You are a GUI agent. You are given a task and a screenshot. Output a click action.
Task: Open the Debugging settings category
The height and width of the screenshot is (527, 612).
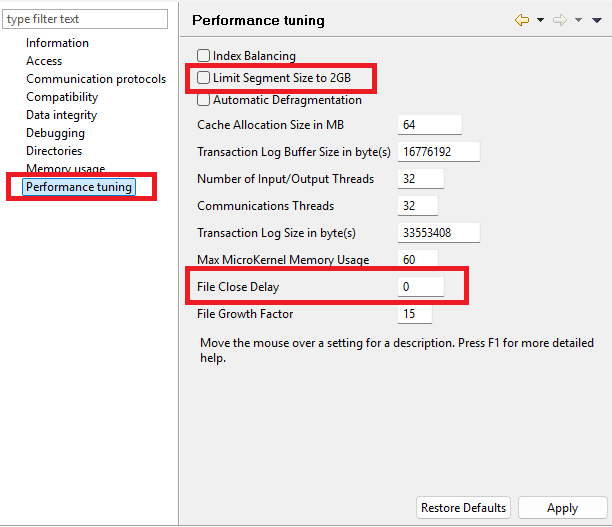[x=55, y=133]
